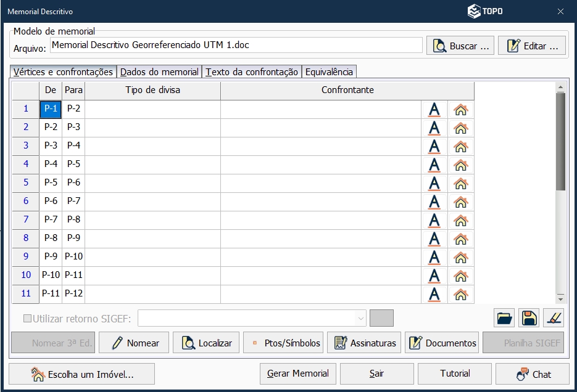This screenshot has width=577, height=392.
Task: Open the Chat panel using its icon
Action: [532, 374]
